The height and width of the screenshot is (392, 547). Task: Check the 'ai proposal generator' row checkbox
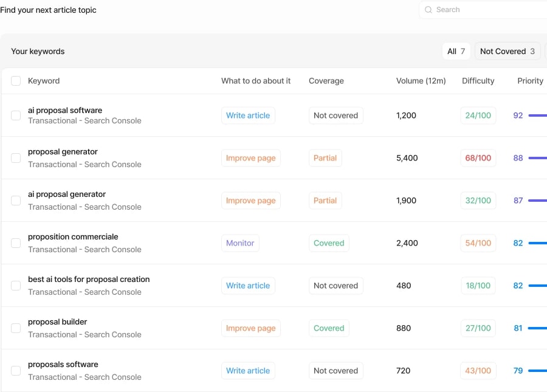point(16,201)
